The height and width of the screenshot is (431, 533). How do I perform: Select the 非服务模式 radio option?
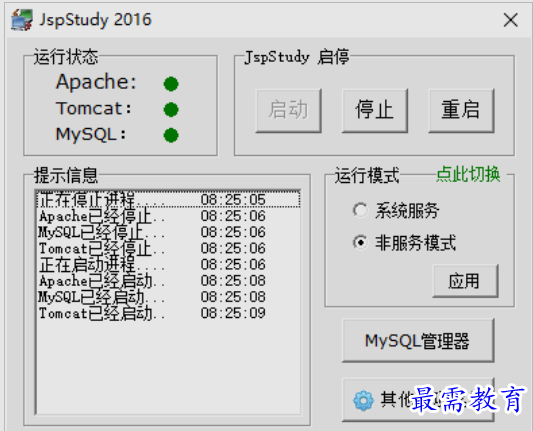tap(405, 243)
